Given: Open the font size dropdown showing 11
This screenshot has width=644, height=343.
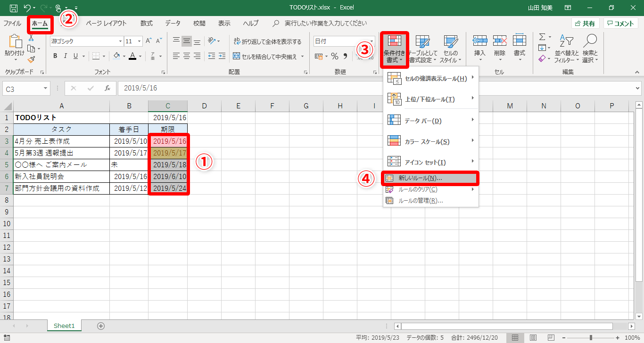Looking at the screenshot, I should click(139, 41).
